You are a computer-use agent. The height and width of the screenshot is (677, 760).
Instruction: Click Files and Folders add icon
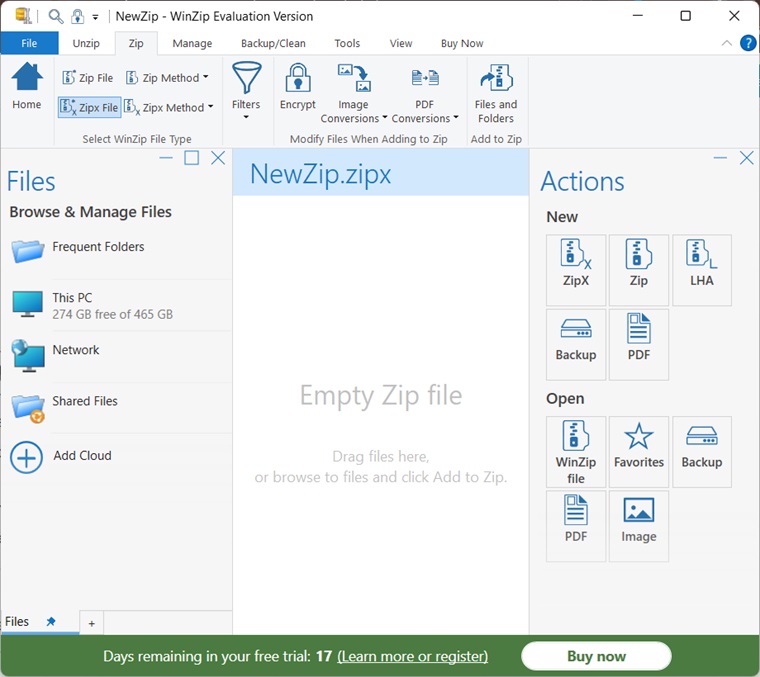tap(496, 93)
